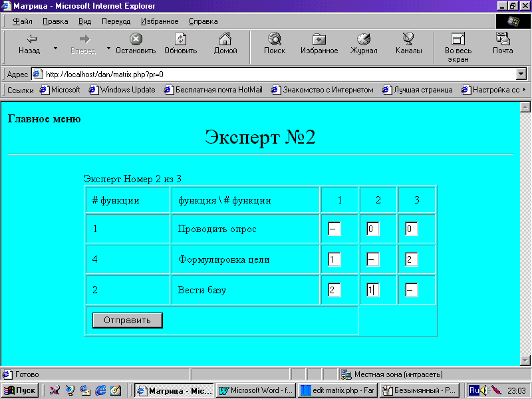The height and width of the screenshot is (399, 532).
Task: Open the Настройка сс link
Action: pos(490,90)
